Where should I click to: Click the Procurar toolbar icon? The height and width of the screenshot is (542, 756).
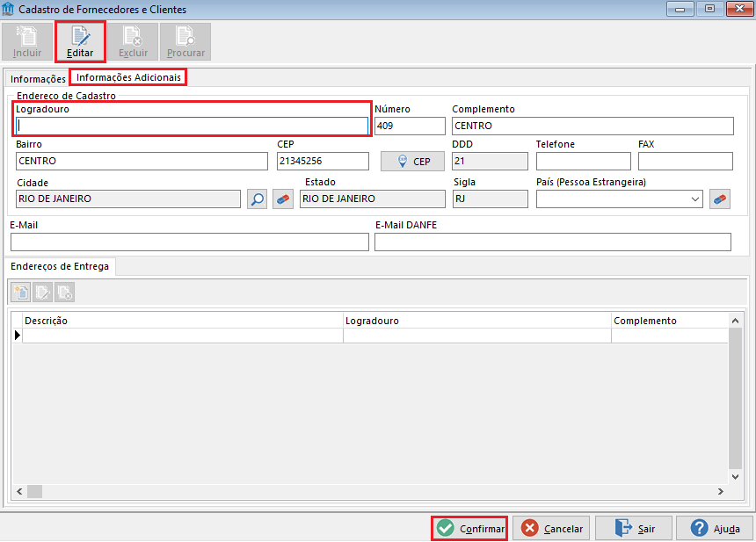click(x=185, y=41)
